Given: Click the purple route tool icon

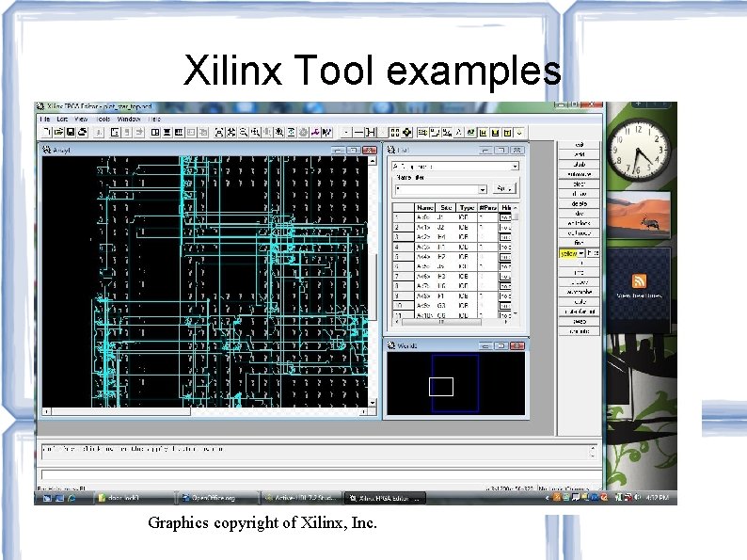Looking at the screenshot, I should point(315,132).
